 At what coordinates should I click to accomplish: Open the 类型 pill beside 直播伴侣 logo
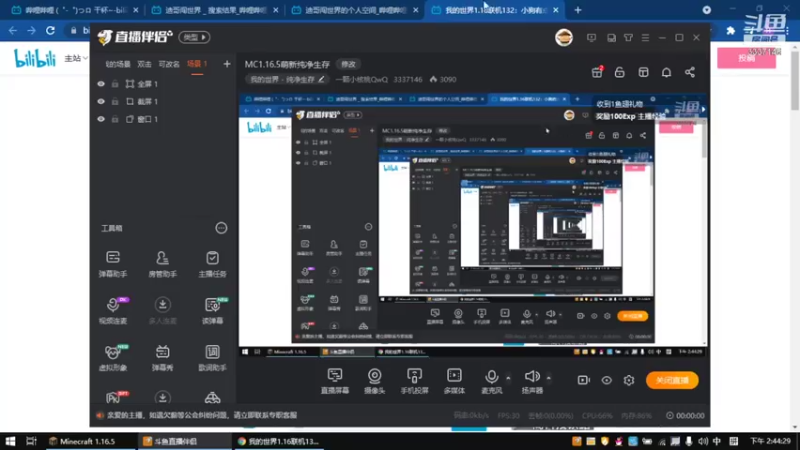pyautogui.click(x=194, y=37)
